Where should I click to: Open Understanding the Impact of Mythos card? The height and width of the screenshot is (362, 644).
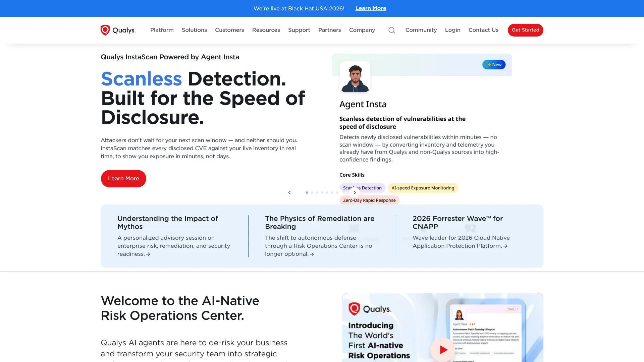coord(174,236)
